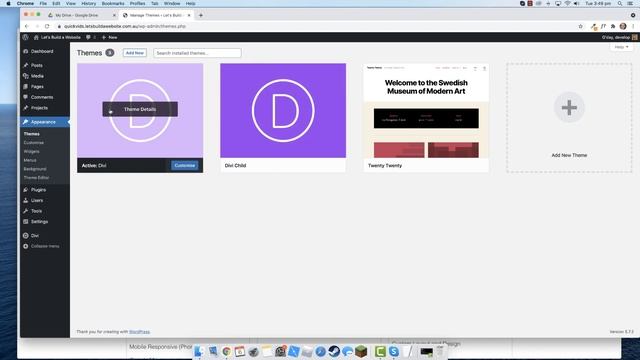
Task: Switch to the Manage Themes browser tab
Action: [x=156, y=15]
